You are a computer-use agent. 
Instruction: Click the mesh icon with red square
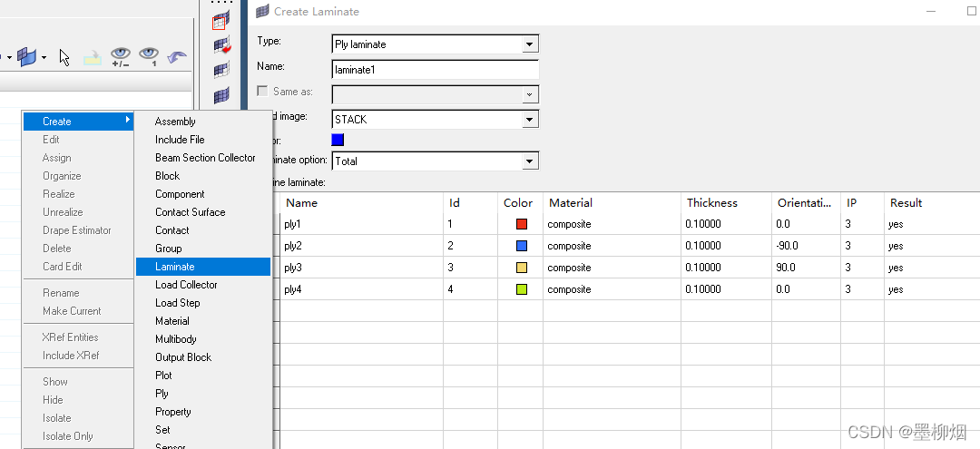[x=220, y=22]
